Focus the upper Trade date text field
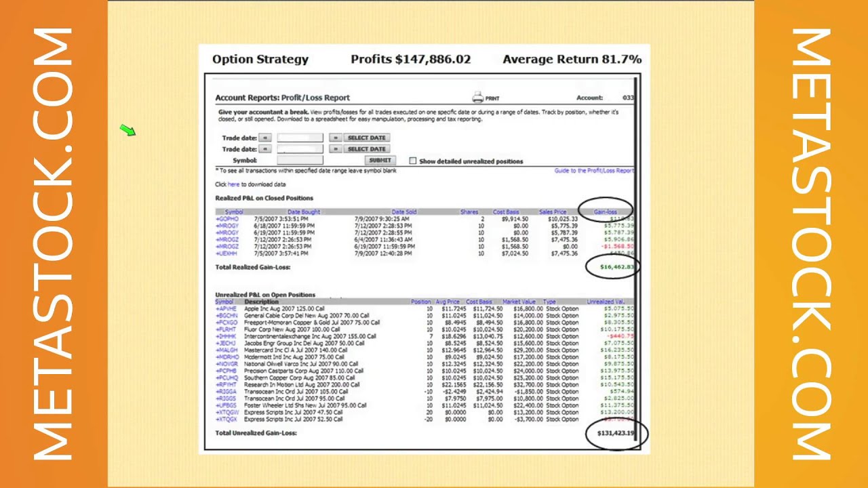The image size is (868, 488). [x=301, y=138]
